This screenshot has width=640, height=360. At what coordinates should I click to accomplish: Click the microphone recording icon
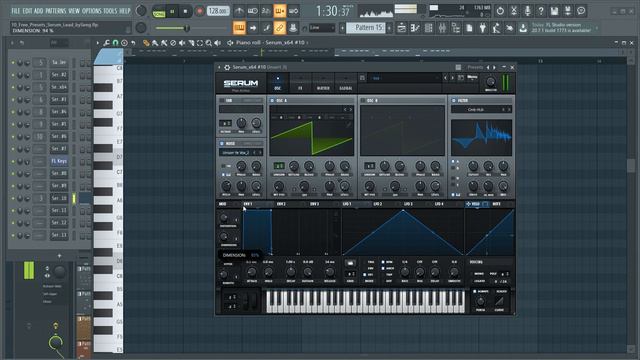[527, 11]
